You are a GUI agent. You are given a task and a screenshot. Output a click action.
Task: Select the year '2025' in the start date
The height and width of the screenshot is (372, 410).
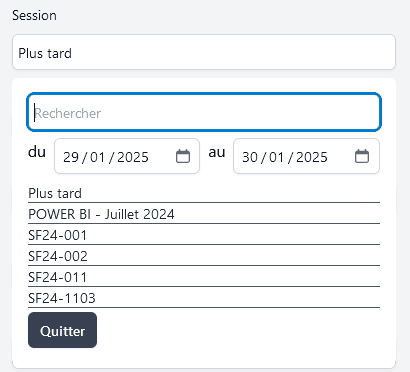133,157
